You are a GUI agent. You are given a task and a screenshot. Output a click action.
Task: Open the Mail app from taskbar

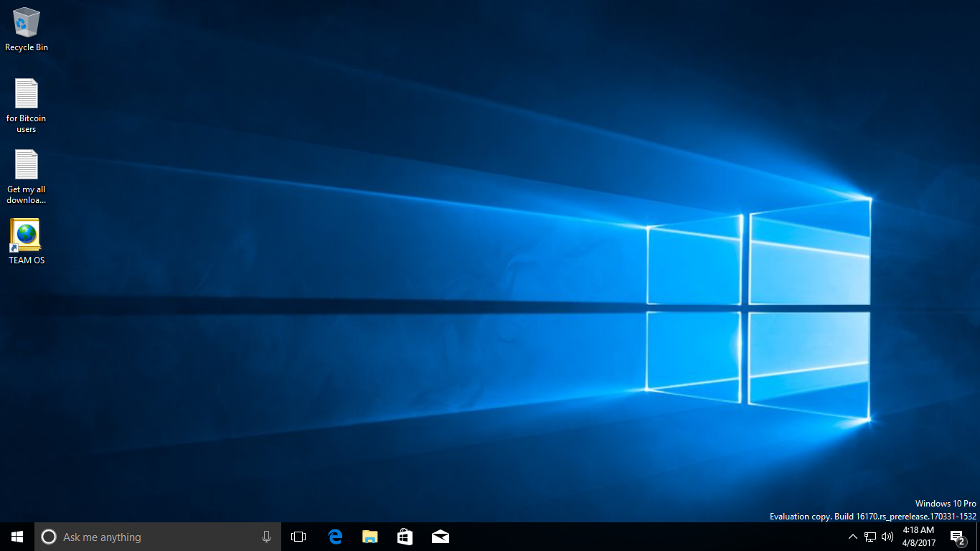pos(440,537)
